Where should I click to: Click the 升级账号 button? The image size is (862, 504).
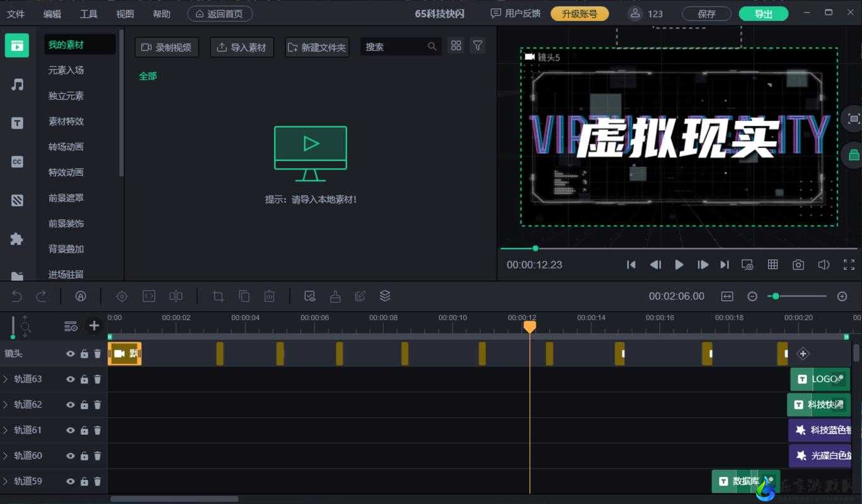(580, 13)
